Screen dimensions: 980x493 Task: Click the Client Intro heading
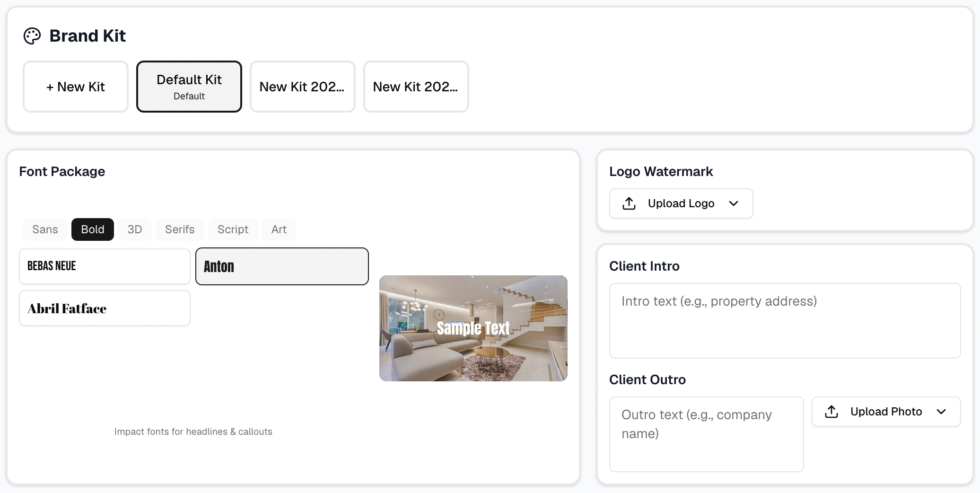point(644,266)
